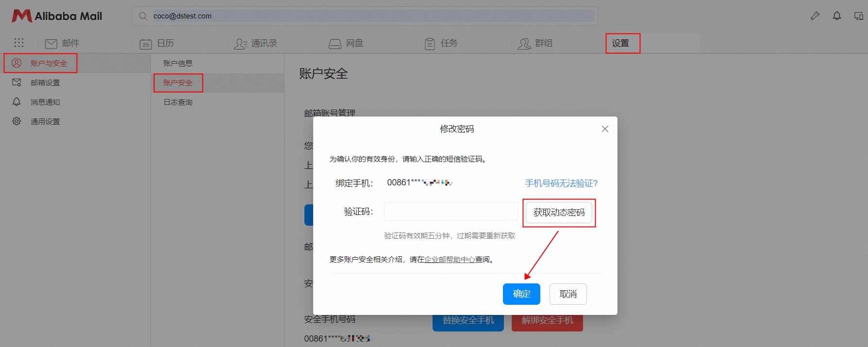Viewport: 868px width, 347px height.
Task: Click the 邮箱设置 mailbox icon
Action: coord(17,83)
